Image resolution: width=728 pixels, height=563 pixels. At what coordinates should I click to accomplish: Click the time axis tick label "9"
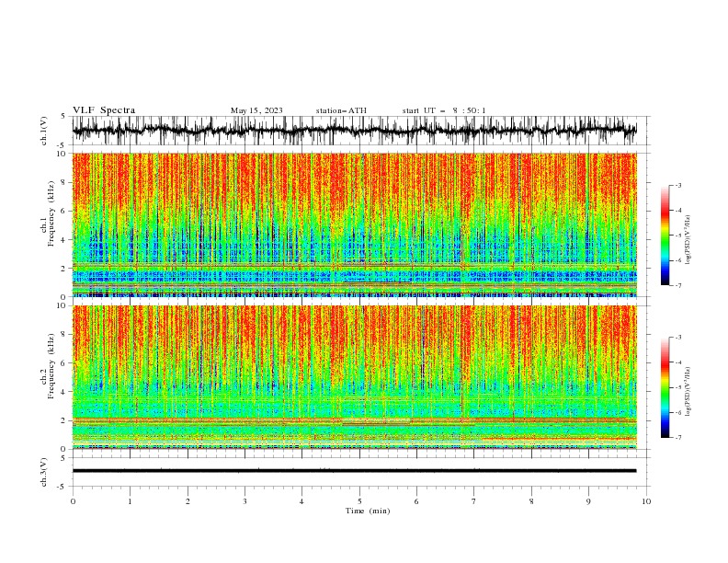point(588,501)
